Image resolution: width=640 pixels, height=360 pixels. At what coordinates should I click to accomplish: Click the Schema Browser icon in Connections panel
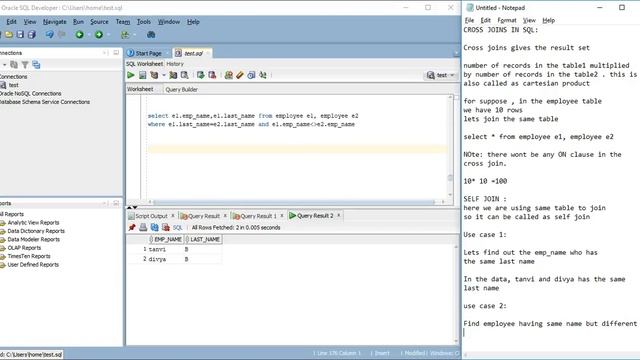[36, 64]
